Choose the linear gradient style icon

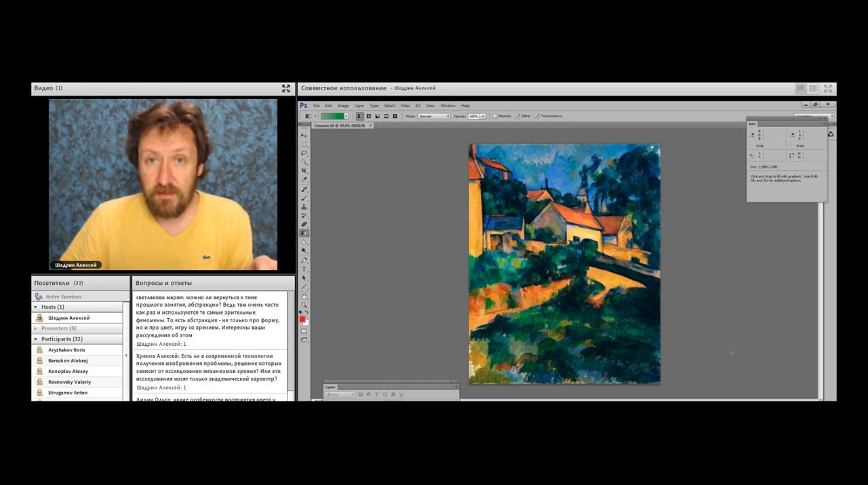pyautogui.click(x=360, y=116)
